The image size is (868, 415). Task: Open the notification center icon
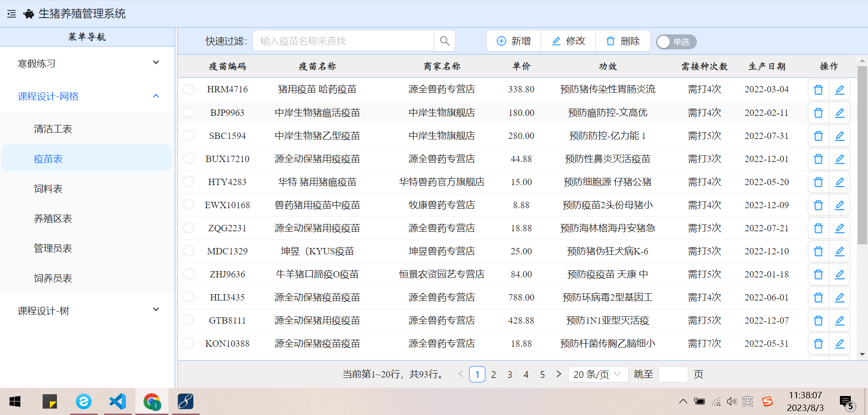click(x=846, y=402)
